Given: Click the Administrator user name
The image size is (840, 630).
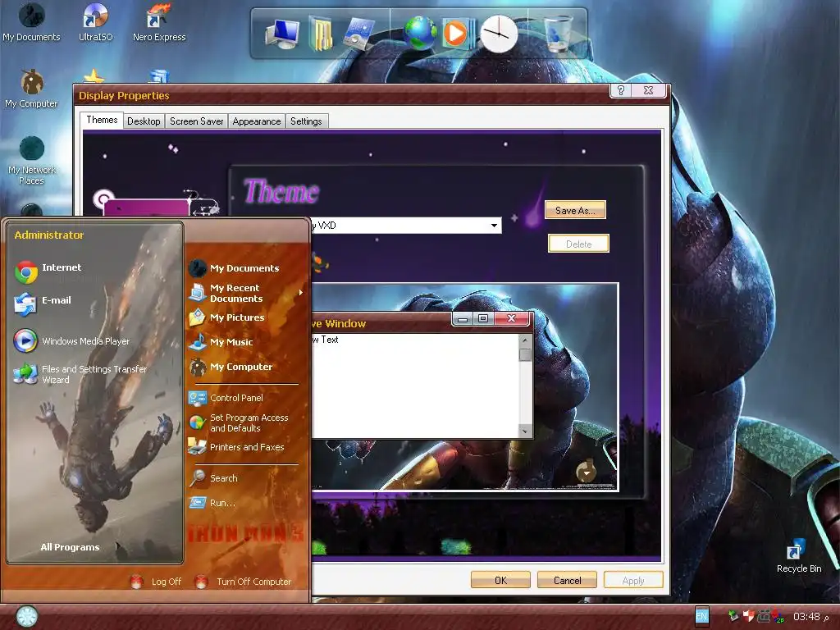Looking at the screenshot, I should pos(48,235).
